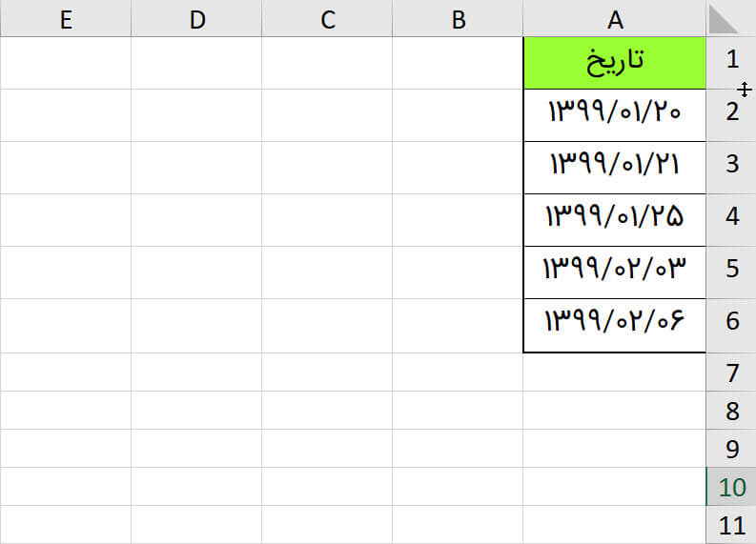This screenshot has height=544, width=756.
Task: Select row 11 header
Action: click(731, 525)
